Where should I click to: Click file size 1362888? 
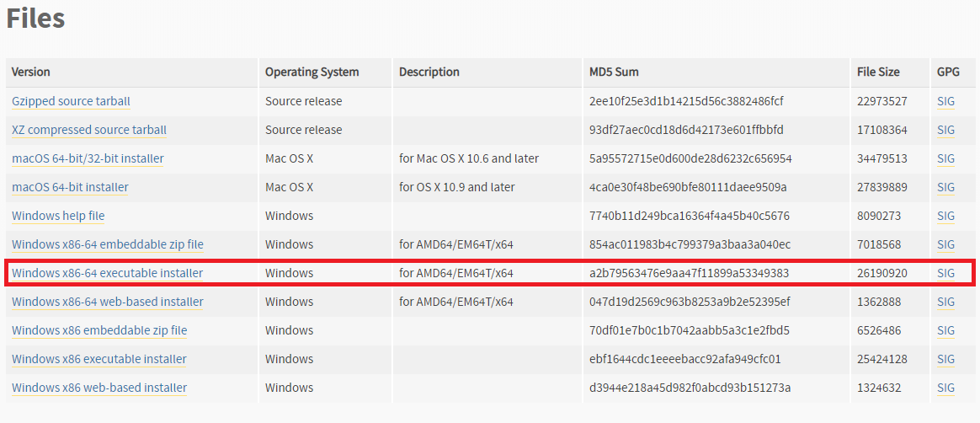[879, 303]
